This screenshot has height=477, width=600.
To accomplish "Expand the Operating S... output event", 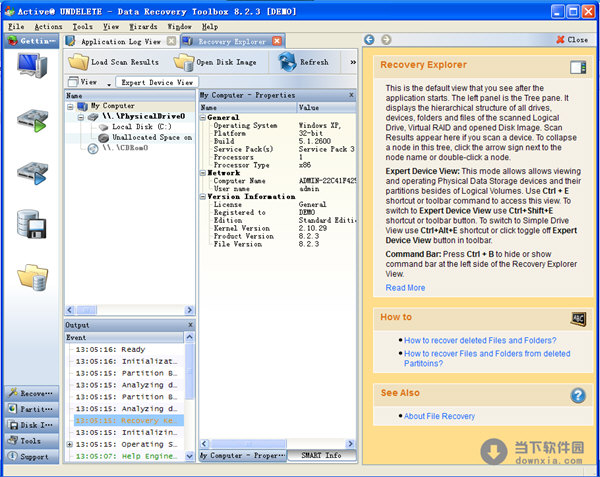I will point(69,444).
